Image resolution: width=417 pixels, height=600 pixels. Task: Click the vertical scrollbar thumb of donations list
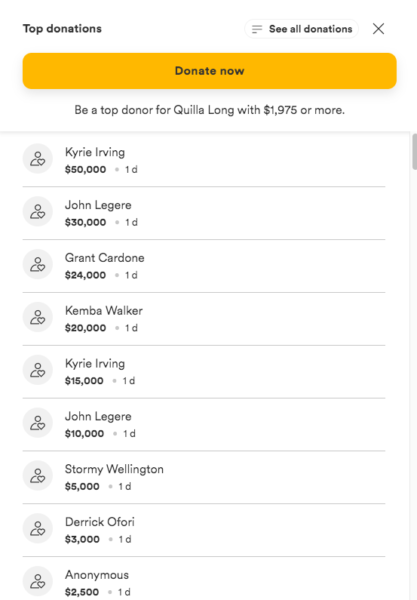(x=414, y=151)
